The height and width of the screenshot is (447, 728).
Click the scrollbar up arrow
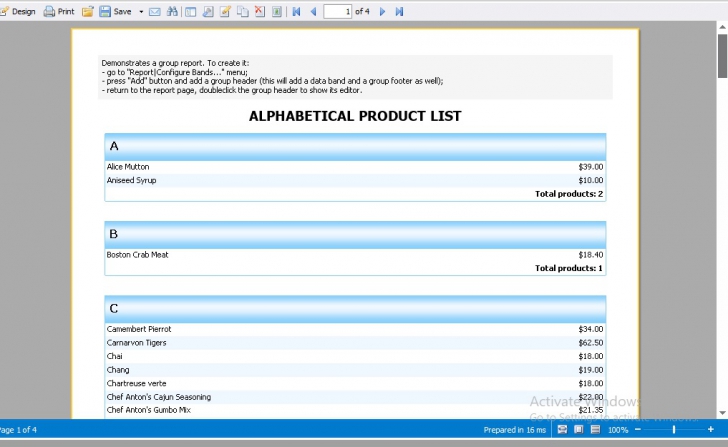tap(722, 27)
